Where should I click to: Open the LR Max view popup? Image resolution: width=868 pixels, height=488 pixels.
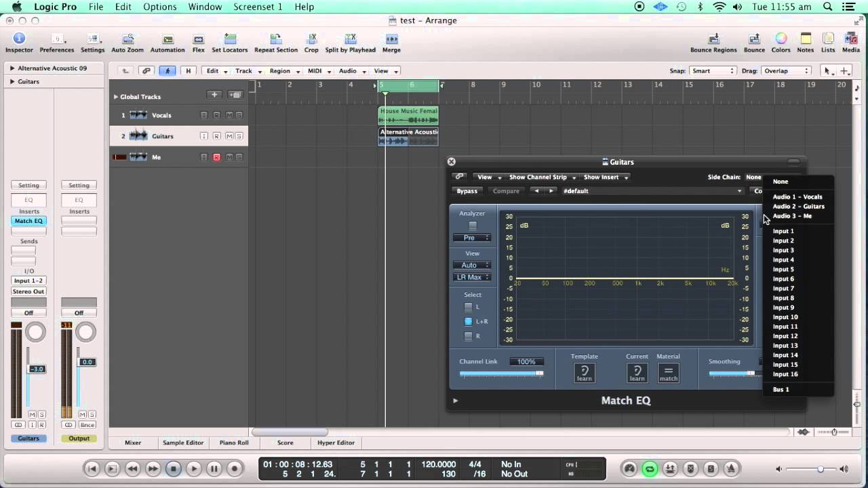coord(472,277)
